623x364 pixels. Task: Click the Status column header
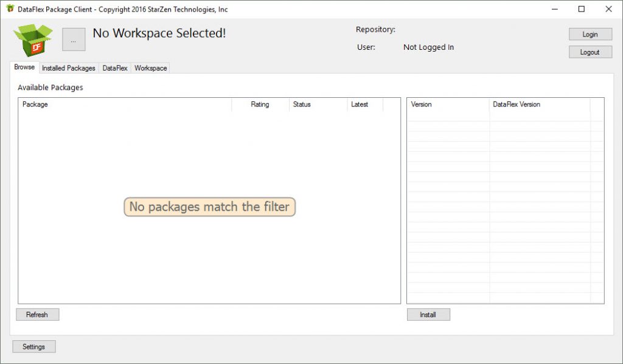[x=318, y=105]
